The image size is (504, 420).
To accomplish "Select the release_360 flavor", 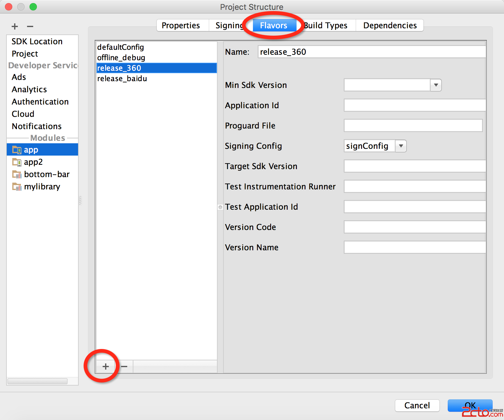I will tap(157, 68).
